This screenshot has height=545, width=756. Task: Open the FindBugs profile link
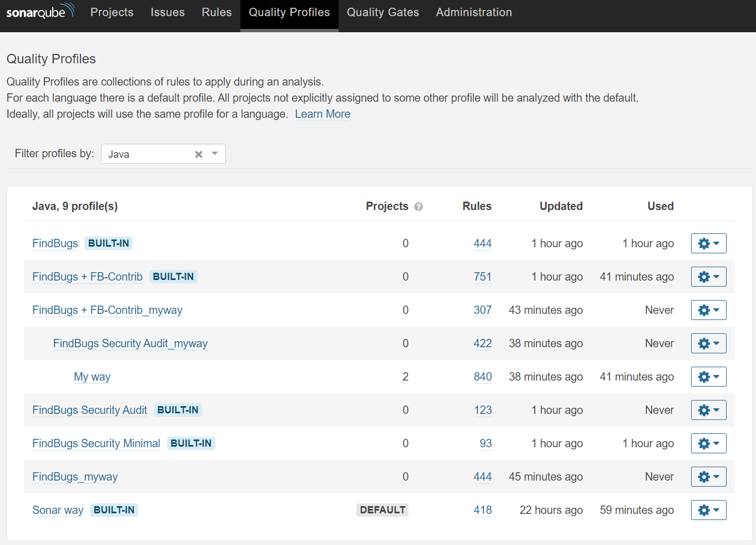(55, 243)
